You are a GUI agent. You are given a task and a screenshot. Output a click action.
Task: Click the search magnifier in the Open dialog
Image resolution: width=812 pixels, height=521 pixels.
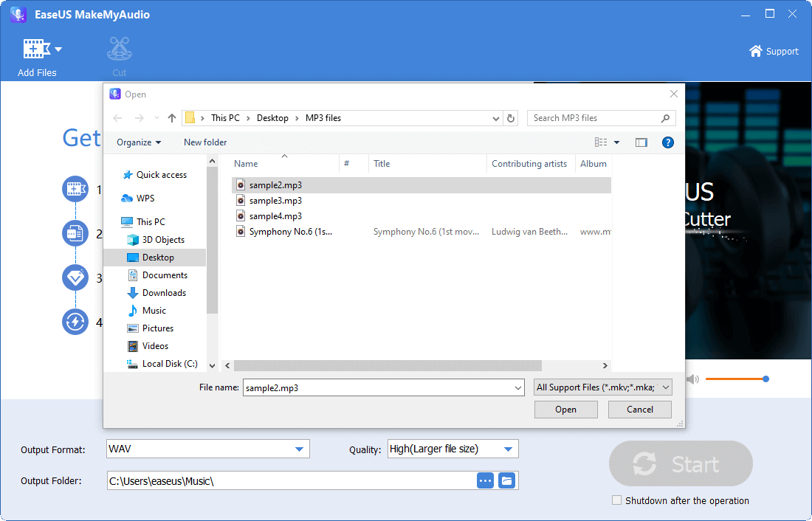[x=665, y=117]
